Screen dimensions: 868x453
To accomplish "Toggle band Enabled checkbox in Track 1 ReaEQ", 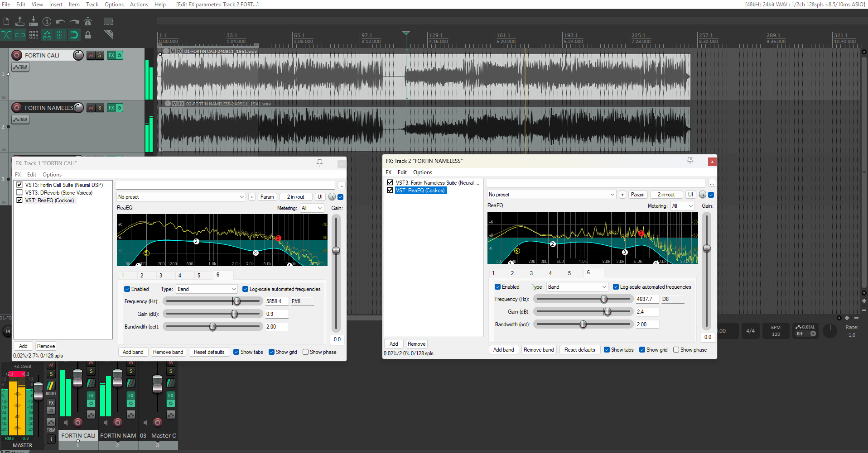I will [x=127, y=289].
